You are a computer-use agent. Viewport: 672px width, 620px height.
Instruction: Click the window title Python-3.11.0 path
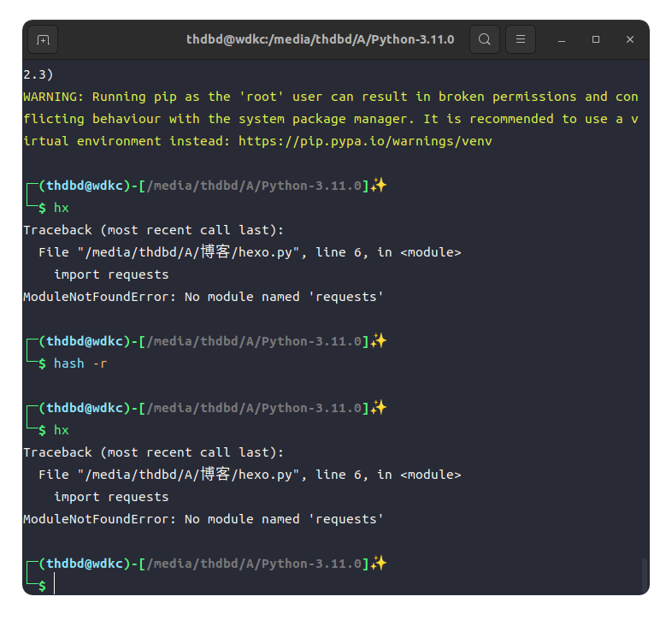320,39
